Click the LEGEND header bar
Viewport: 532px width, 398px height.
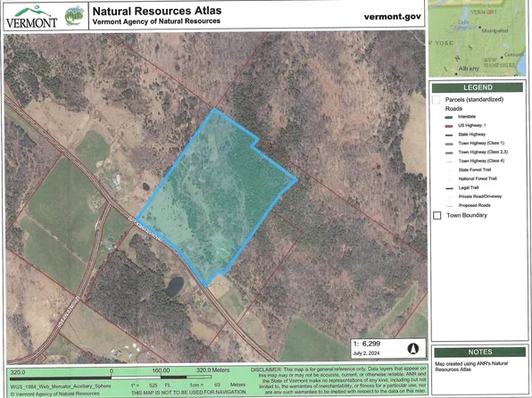pos(478,87)
